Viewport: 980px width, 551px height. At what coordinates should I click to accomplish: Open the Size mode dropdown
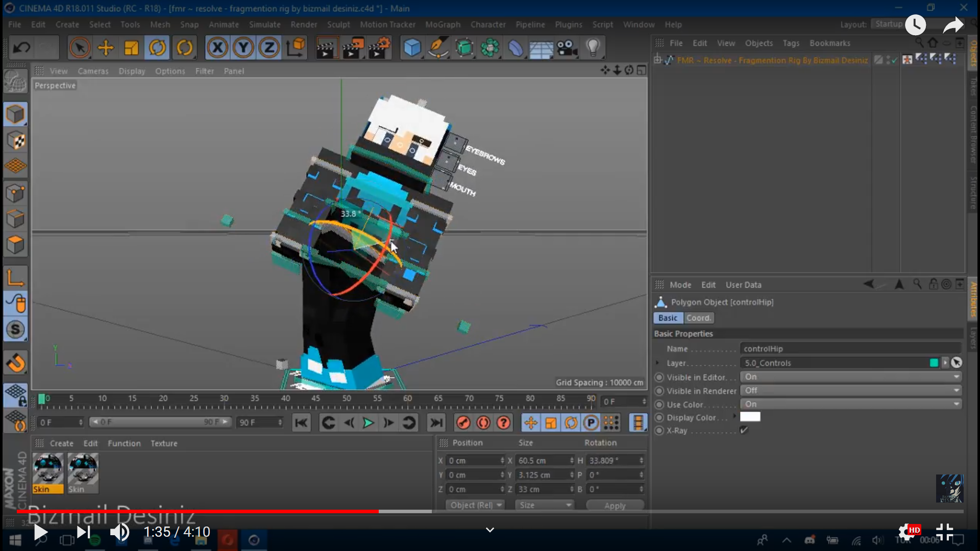tap(544, 505)
